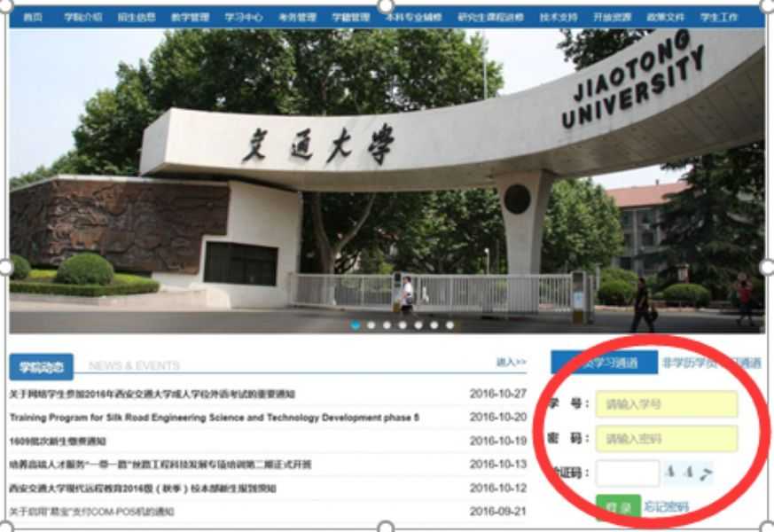Select 政策文件 in the navigation bar
774x532 pixels.
(x=666, y=17)
